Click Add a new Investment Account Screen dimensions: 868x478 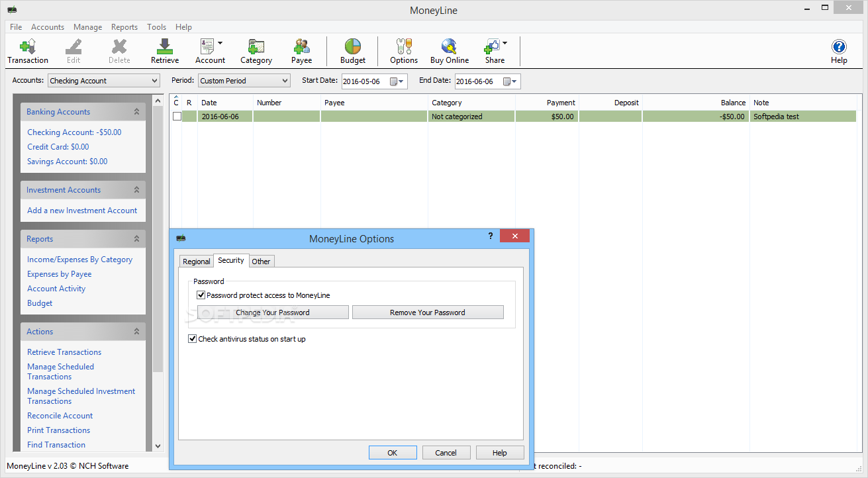(82, 211)
